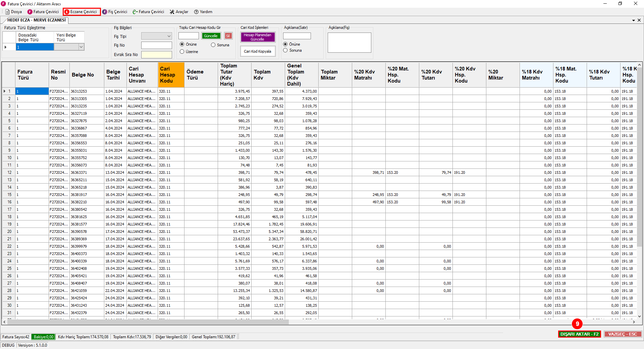
Task: Expand the tab list dropdown arrow
Action: [634, 20]
